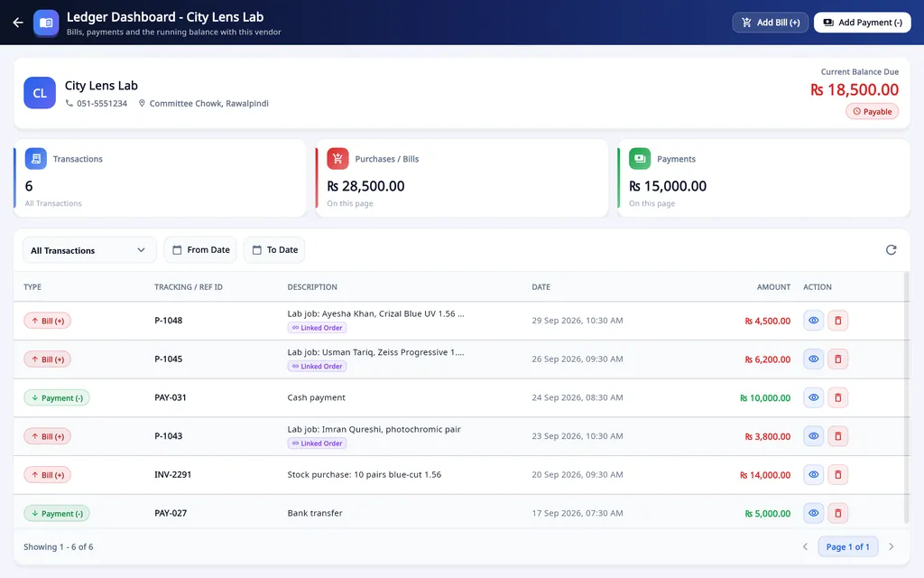Delete transaction P-1043
The height and width of the screenshot is (578, 924).
837,436
